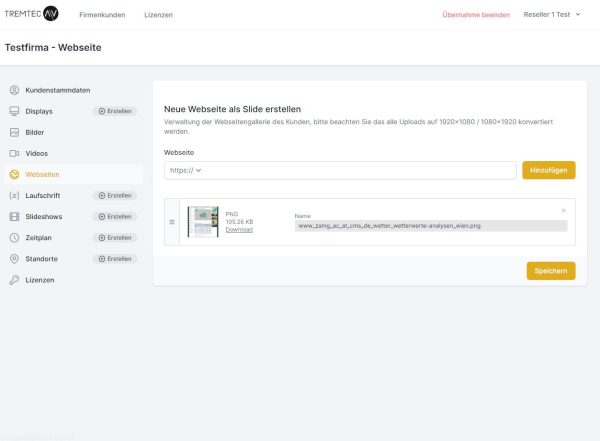Click the Laufschrift ticker icon

click(x=14, y=195)
